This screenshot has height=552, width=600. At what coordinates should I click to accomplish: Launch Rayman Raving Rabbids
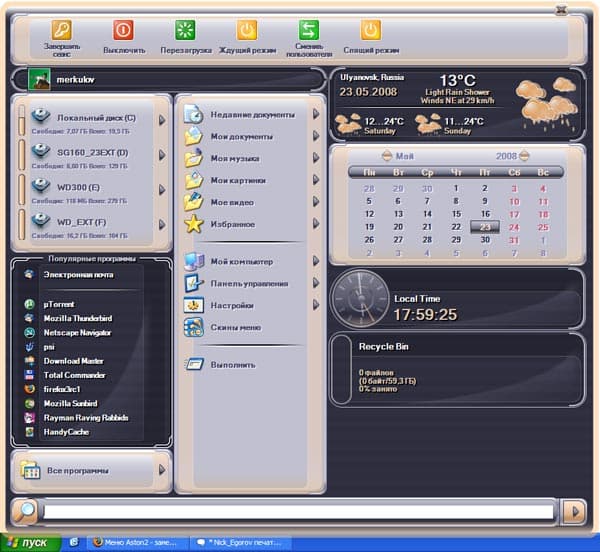(x=86, y=418)
